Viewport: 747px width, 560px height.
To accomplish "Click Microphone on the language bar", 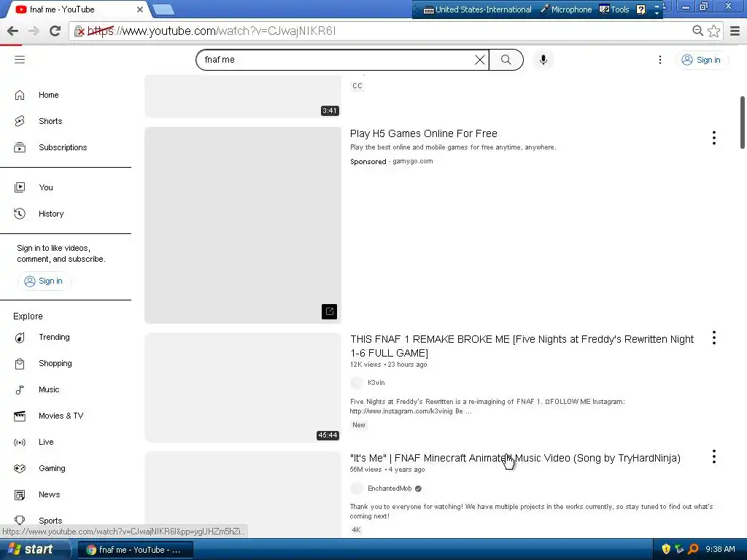I will pyautogui.click(x=566, y=9).
